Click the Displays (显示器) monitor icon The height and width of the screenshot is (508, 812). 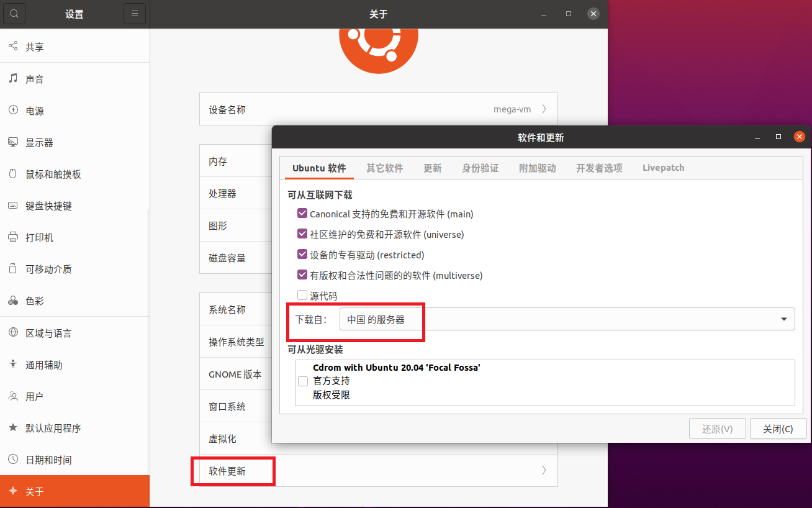[x=13, y=142]
